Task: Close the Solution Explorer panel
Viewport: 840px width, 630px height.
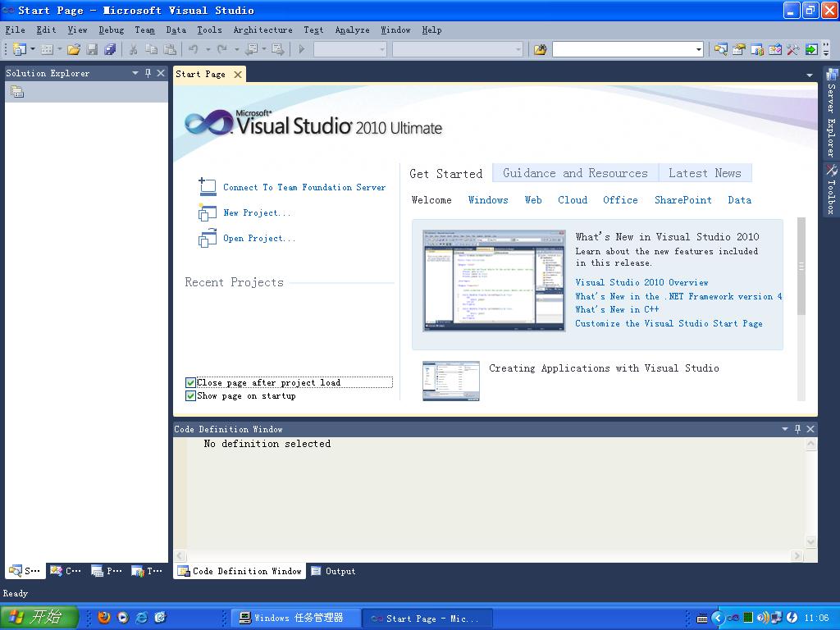Action: pos(161,73)
